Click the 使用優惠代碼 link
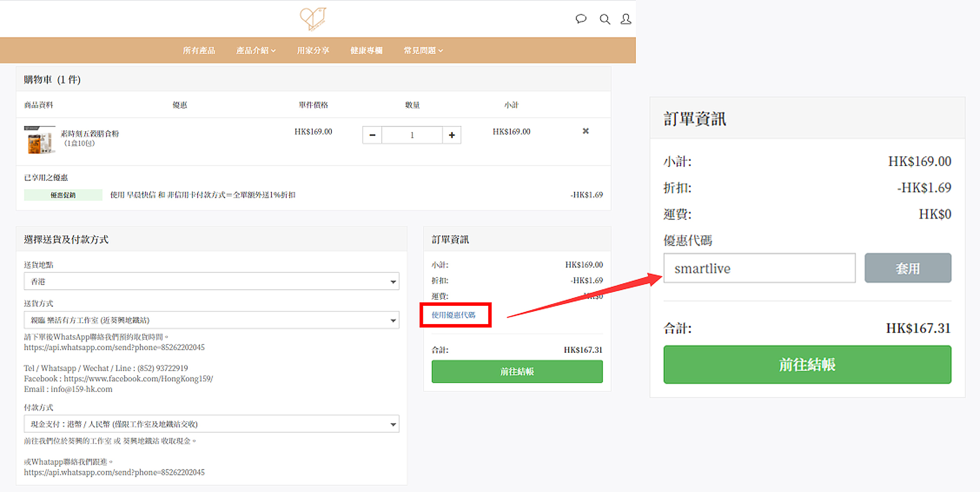The width and height of the screenshot is (980, 492). (x=453, y=315)
